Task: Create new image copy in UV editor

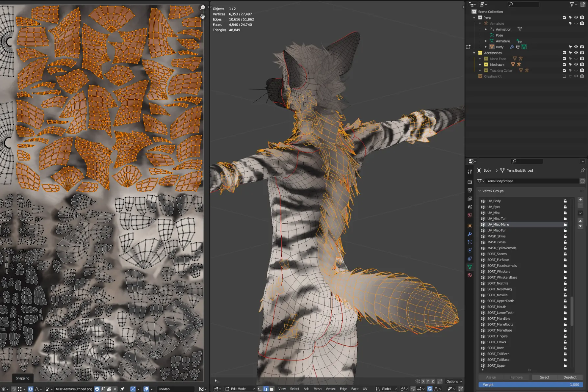Action: [103, 389]
